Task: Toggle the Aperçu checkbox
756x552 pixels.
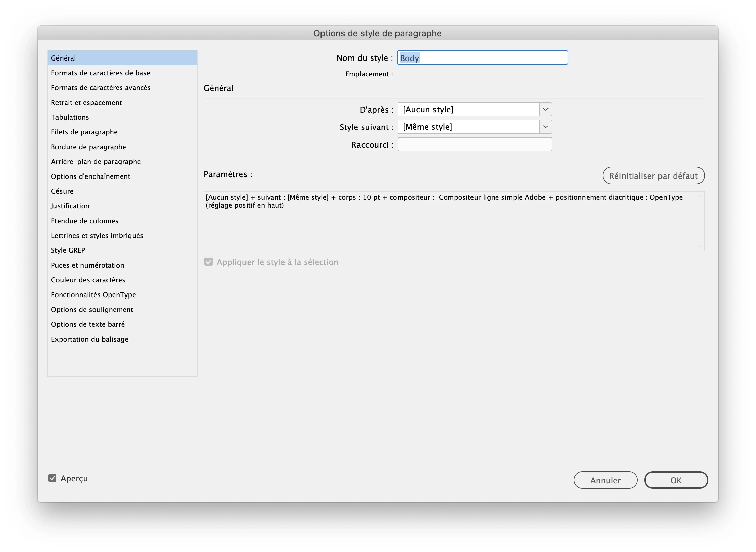Action: (x=52, y=478)
